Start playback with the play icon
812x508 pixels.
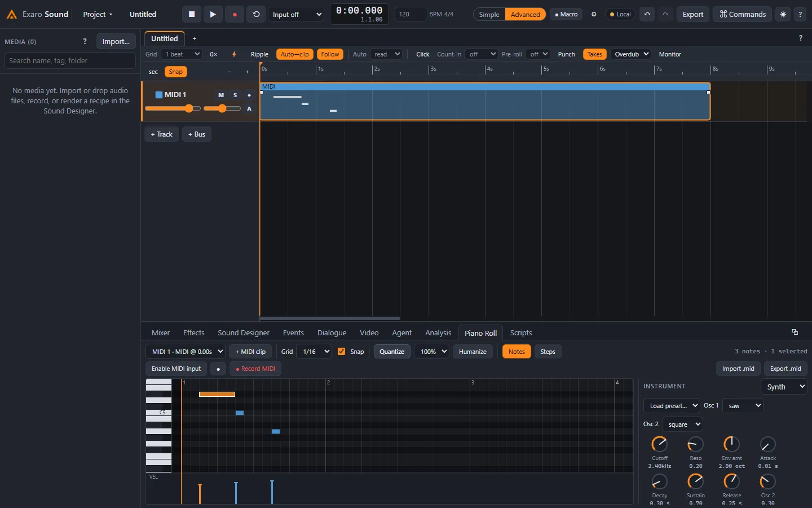click(x=213, y=14)
